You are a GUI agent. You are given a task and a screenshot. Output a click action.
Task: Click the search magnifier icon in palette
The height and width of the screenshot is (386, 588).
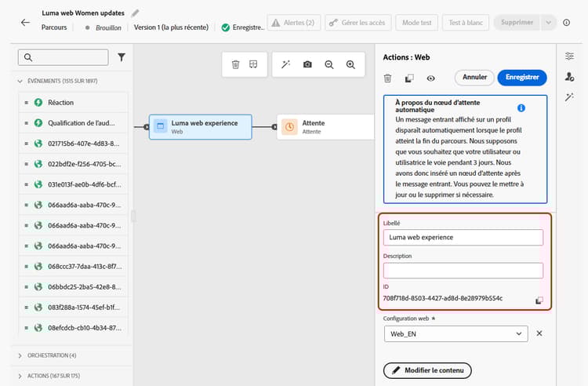(x=28, y=57)
